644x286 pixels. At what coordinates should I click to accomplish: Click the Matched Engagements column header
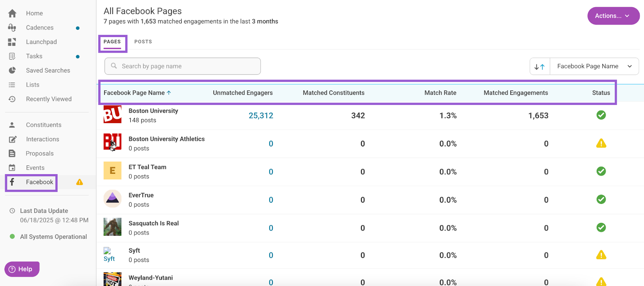(x=516, y=93)
